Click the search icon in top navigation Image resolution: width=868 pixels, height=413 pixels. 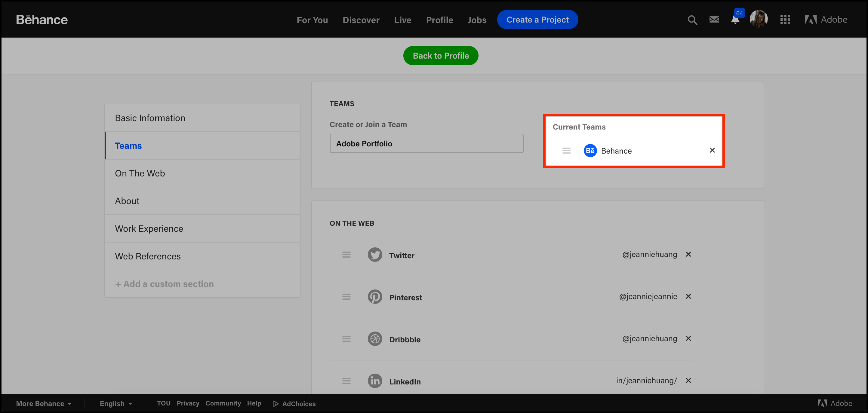click(692, 19)
